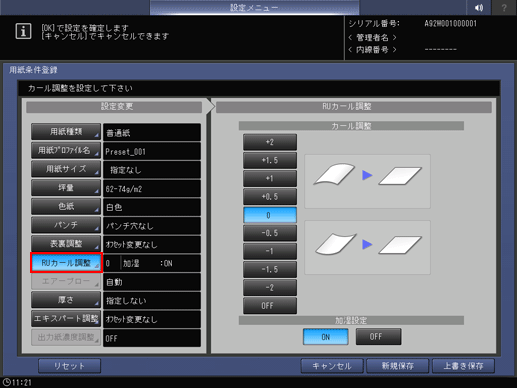
Task: Set curl adjustment to +1.5
Action: coord(270,160)
